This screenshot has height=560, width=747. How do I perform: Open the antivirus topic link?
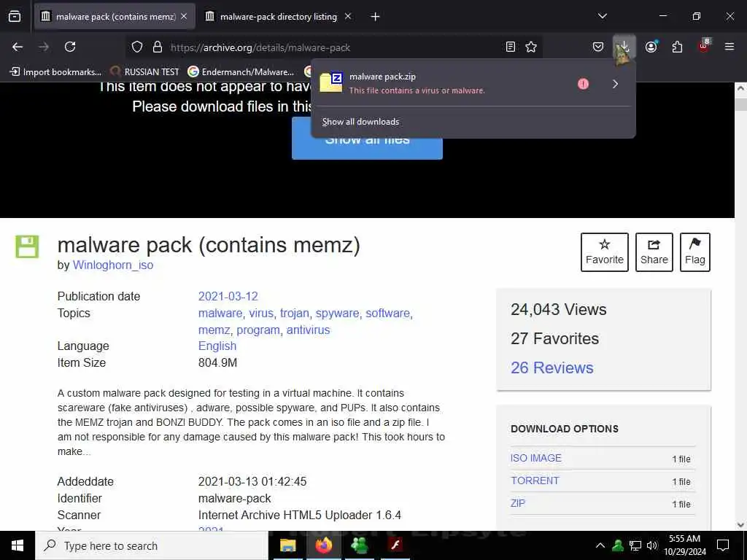(309, 330)
